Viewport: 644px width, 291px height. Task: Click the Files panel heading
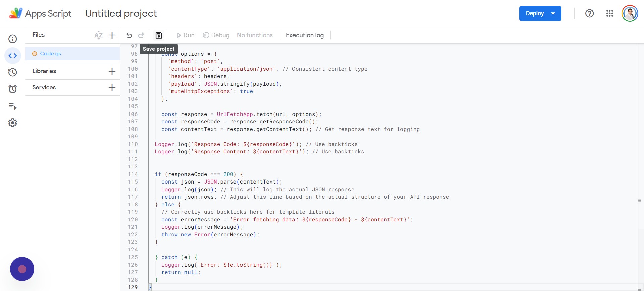click(x=39, y=35)
